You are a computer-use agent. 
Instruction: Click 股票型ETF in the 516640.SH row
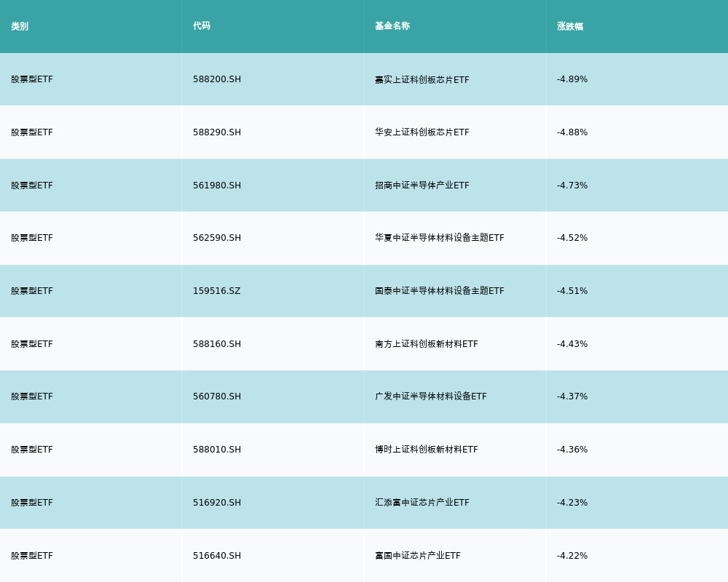pyautogui.click(x=32, y=556)
